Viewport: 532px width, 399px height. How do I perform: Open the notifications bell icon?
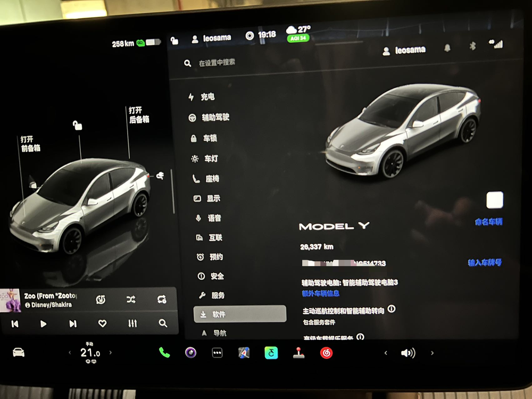(447, 48)
